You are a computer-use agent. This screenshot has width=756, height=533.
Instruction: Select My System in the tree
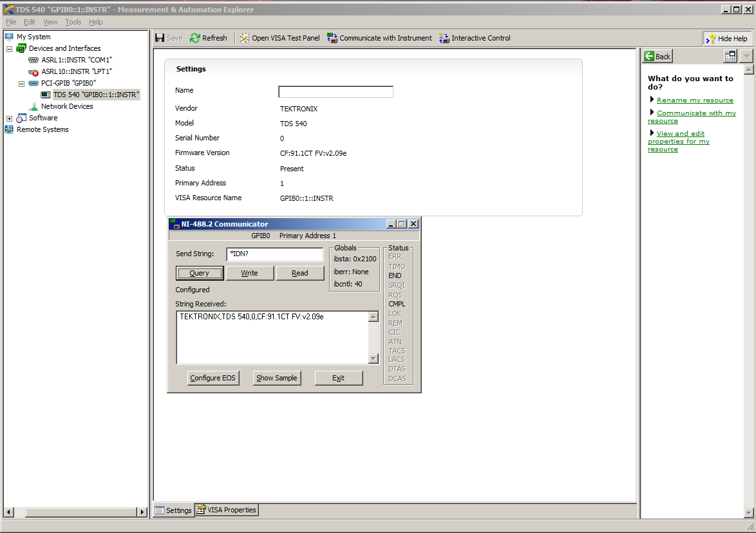pos(33,37)
